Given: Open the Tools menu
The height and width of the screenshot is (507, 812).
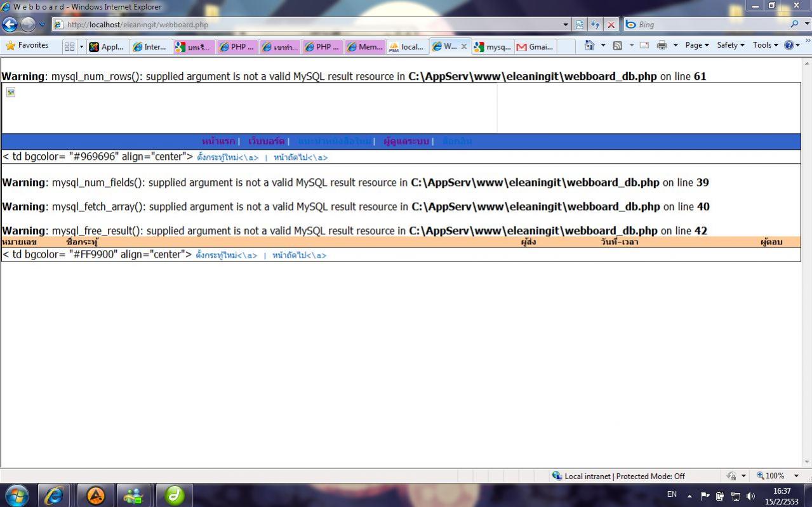Looking at the screenshot, I should point(765,46).
